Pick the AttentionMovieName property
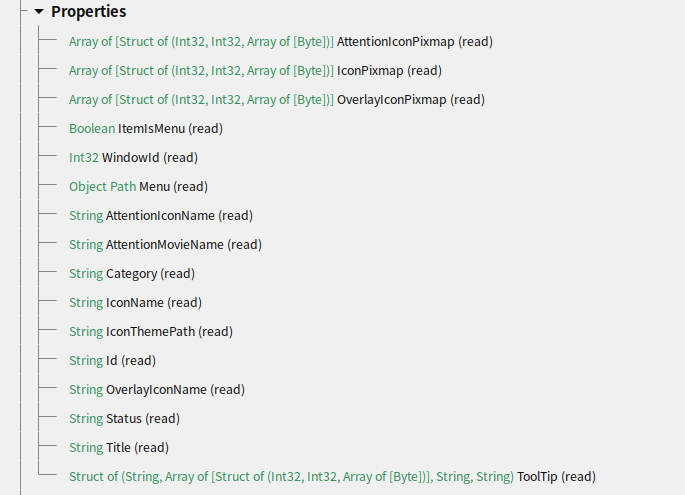The image size is (685, 495). [x=165, y=245]
